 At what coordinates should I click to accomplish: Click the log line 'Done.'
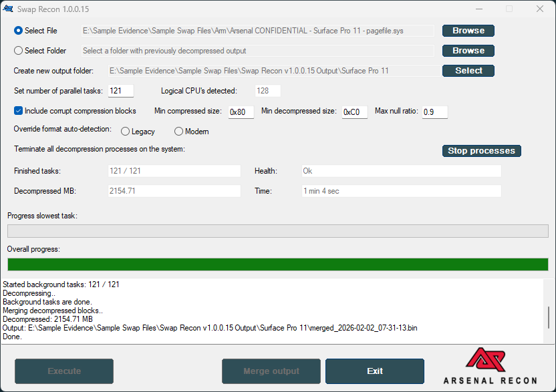13,337
